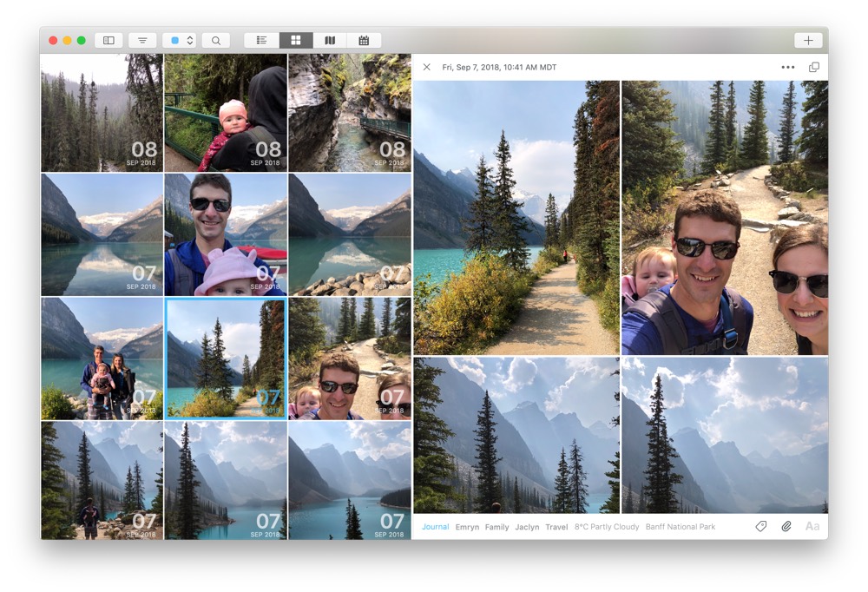Open the tag editor icon

[761, 527]
